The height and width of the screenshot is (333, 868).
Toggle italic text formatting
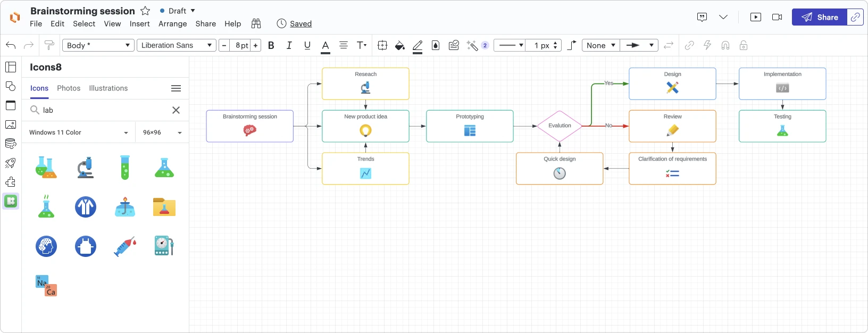[289, 45]
